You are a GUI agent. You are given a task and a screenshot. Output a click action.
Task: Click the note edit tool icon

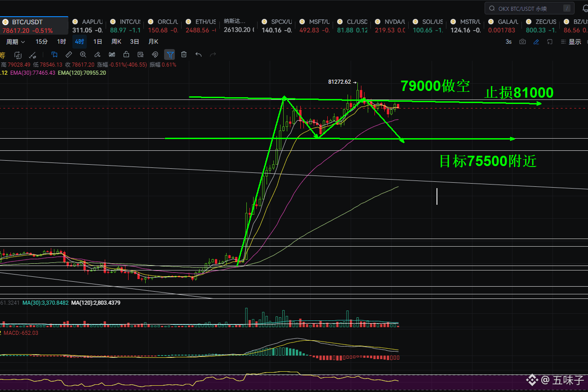(x=141, y=55)
